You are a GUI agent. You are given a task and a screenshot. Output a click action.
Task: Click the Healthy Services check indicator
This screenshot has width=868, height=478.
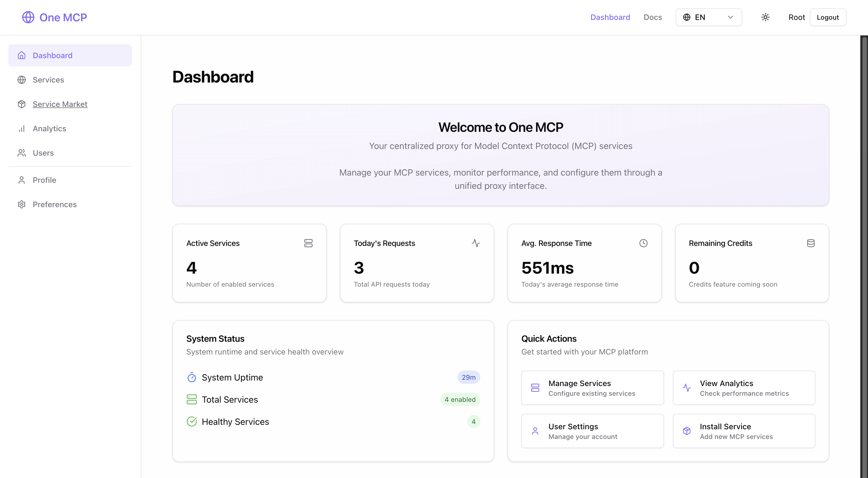coord(192,422)
